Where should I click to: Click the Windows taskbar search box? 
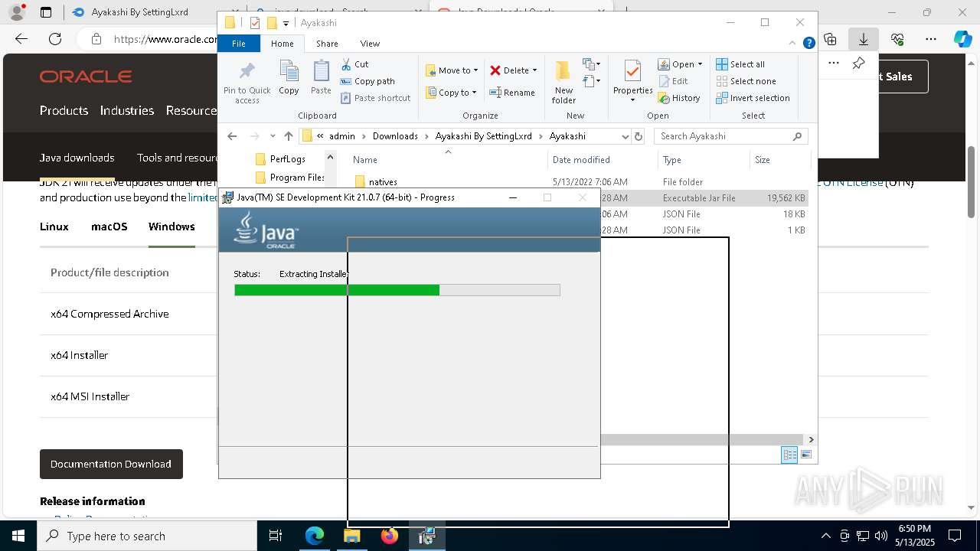click(147, 536)
